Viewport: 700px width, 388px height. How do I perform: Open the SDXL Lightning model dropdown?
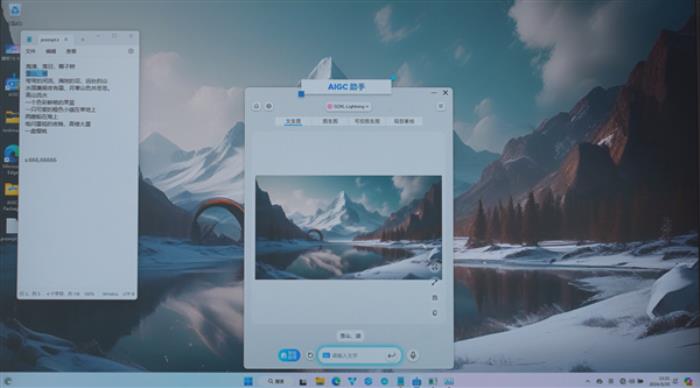click(x=348, y=107)
